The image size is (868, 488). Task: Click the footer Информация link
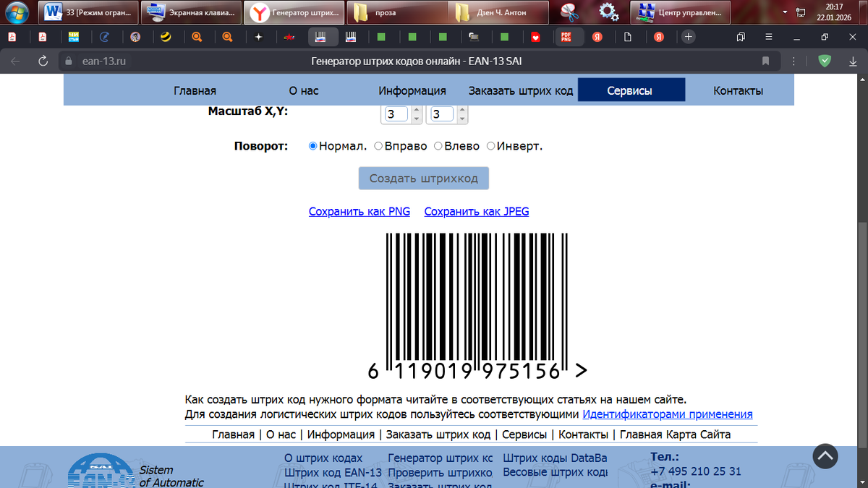pyautogui.click(x=341, y=435)
